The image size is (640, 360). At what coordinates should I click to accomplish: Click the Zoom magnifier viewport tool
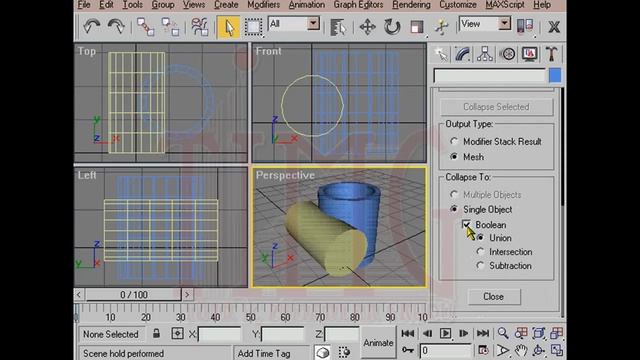coord(503,333)
